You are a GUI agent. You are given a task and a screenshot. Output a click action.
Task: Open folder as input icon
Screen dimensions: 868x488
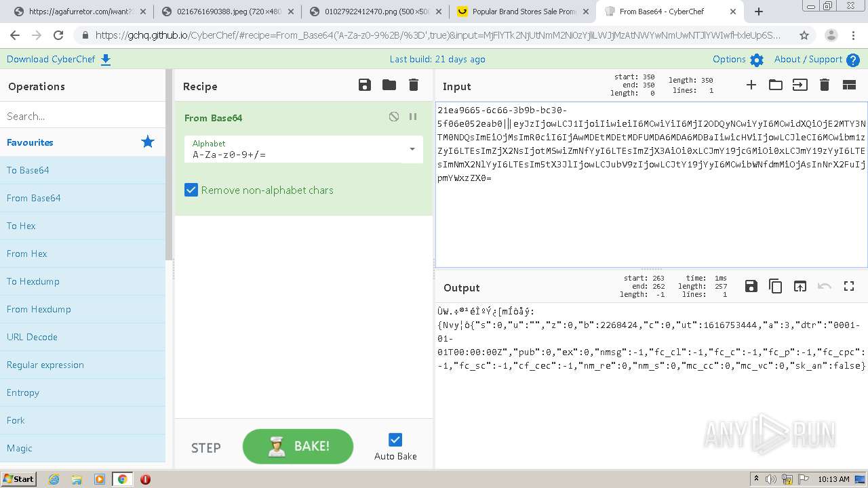point(776,85)
